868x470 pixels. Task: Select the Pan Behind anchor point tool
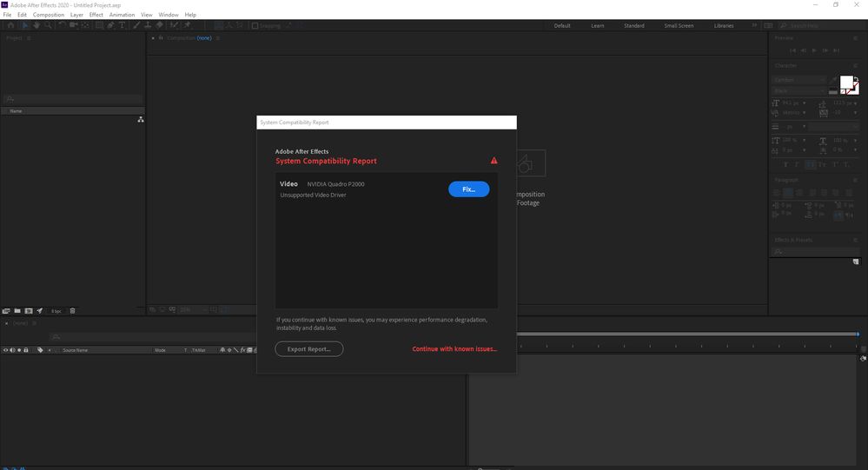(85, 25)
